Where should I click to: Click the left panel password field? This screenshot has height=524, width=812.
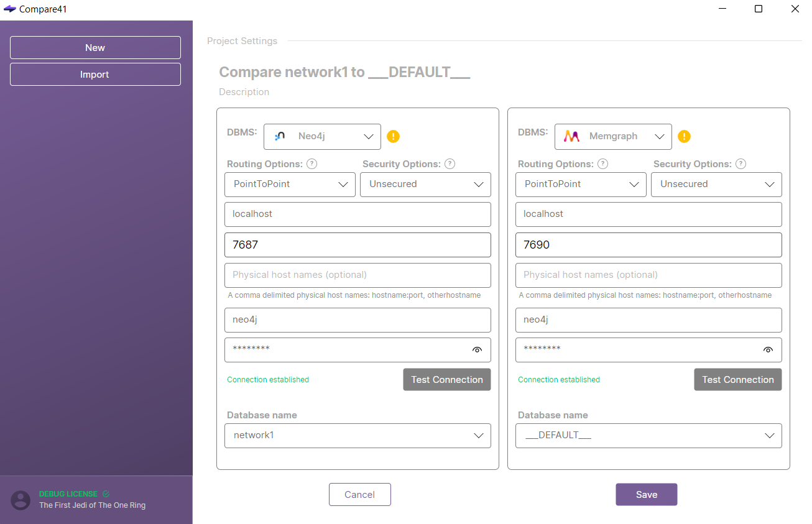tap(358, 350)
